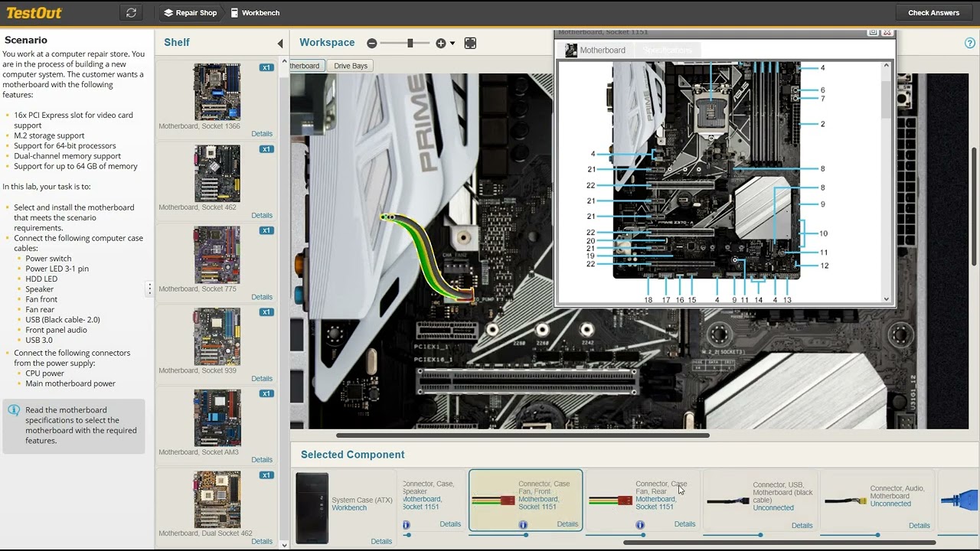Click the fit-to-screen icon in Workspace toolbar
980x551 pixels.
[470, 44]
